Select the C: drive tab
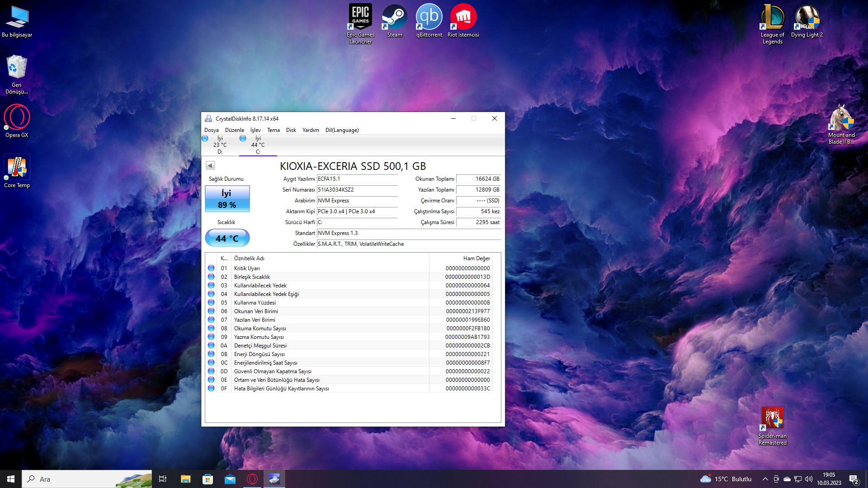This screenshot has width=868, height=488. (x=258, y=145)
